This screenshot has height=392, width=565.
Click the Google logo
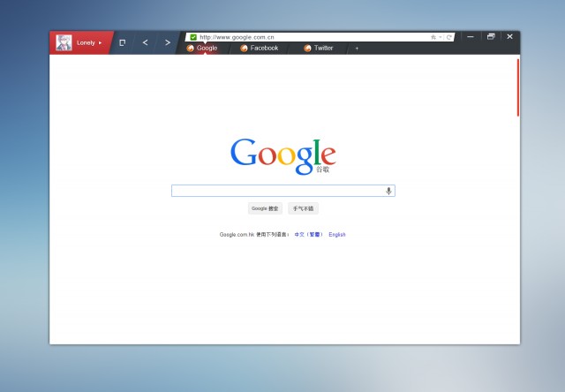(283, 156)
